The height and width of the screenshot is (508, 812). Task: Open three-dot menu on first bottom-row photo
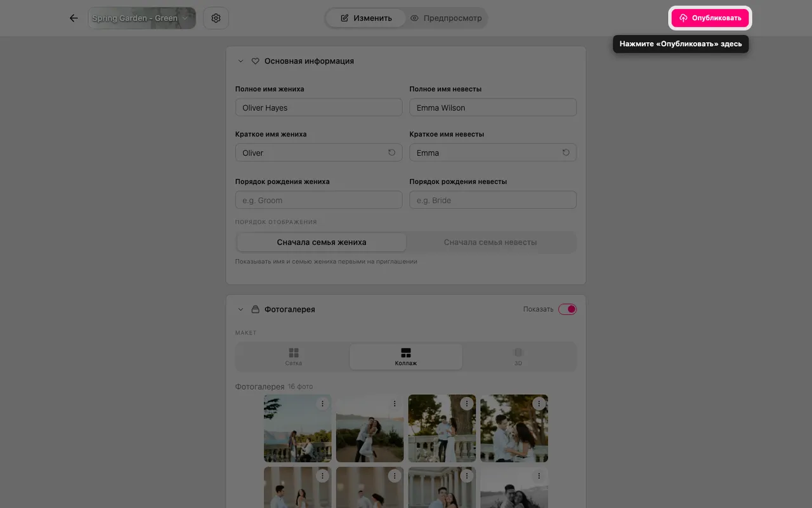coord(322,476)
